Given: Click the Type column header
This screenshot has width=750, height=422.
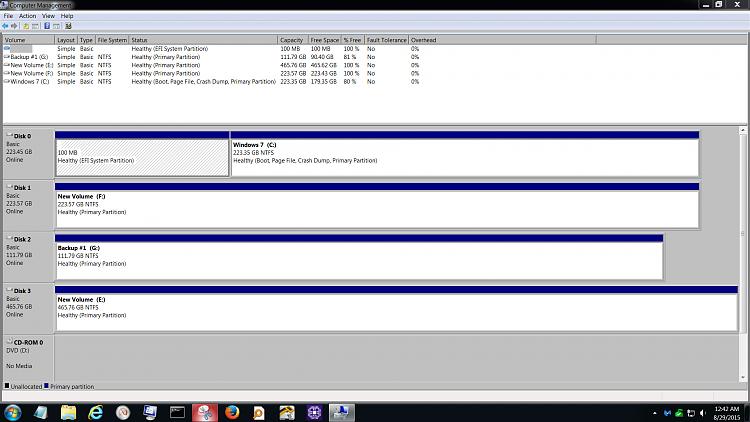Looking at the screenshot, I should pos(86,40).
